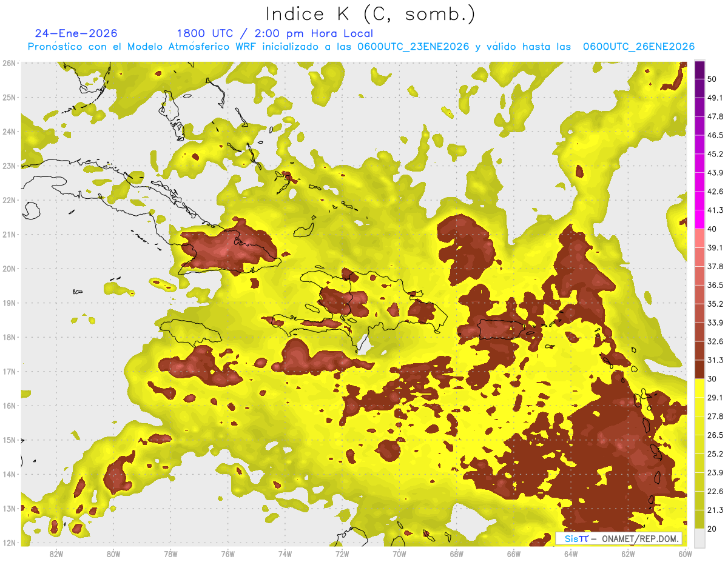Click the colorbar value "30"
This screenshot has height=562, width=728.
[x=712, y=379]
